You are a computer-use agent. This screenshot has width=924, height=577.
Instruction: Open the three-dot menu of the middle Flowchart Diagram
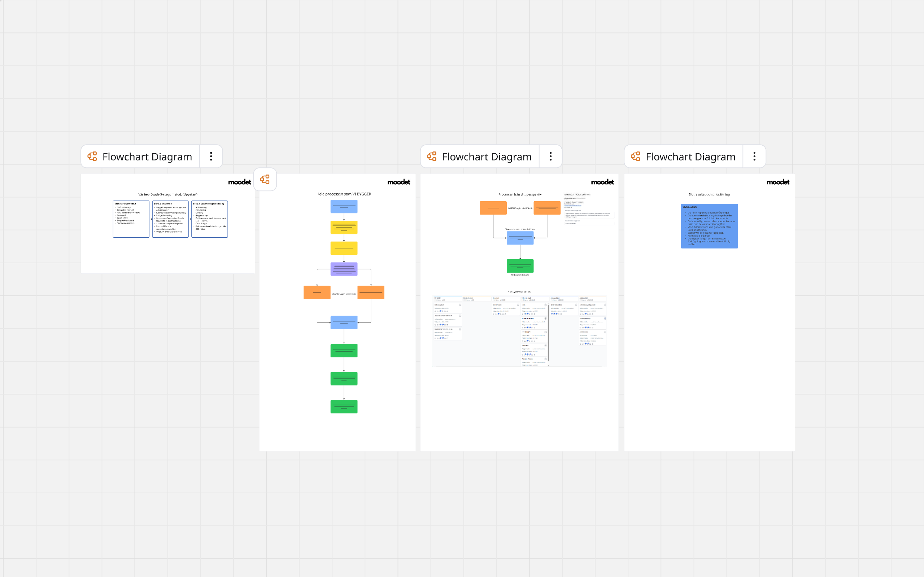(550, 157)
